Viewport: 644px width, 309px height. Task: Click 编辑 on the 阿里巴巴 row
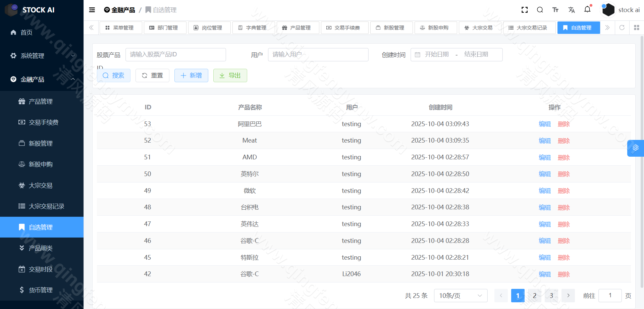[544, 124]
